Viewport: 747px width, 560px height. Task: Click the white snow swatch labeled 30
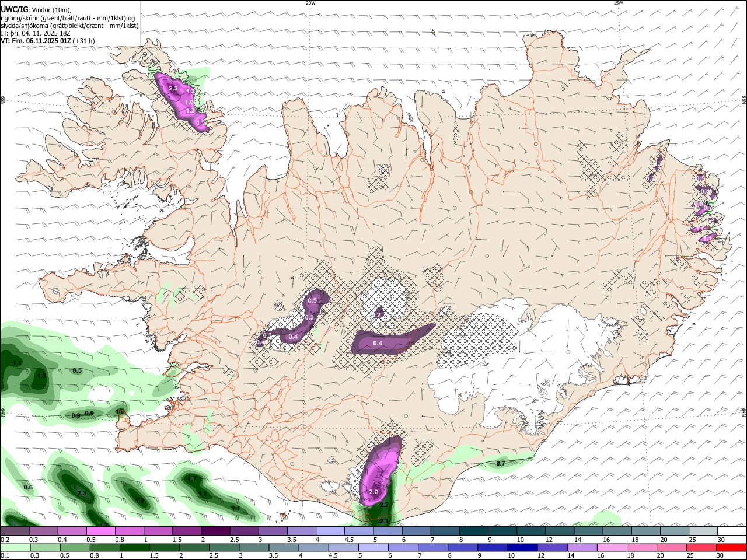[732, 531]
